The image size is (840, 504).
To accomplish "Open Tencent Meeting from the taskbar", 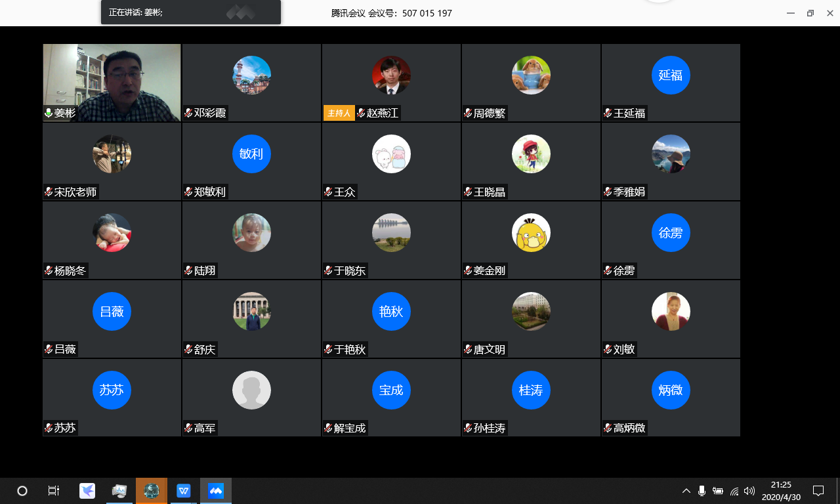I will click(216, 490).
